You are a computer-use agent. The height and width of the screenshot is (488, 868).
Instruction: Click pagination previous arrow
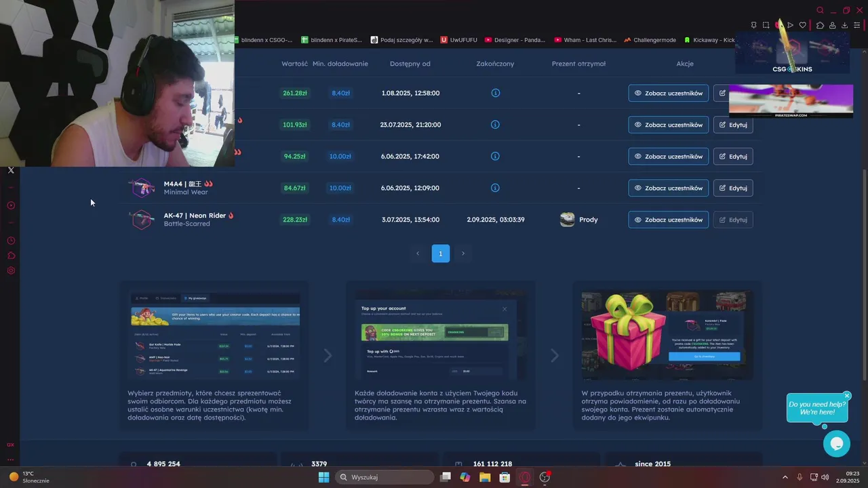(x=418, y=253)
